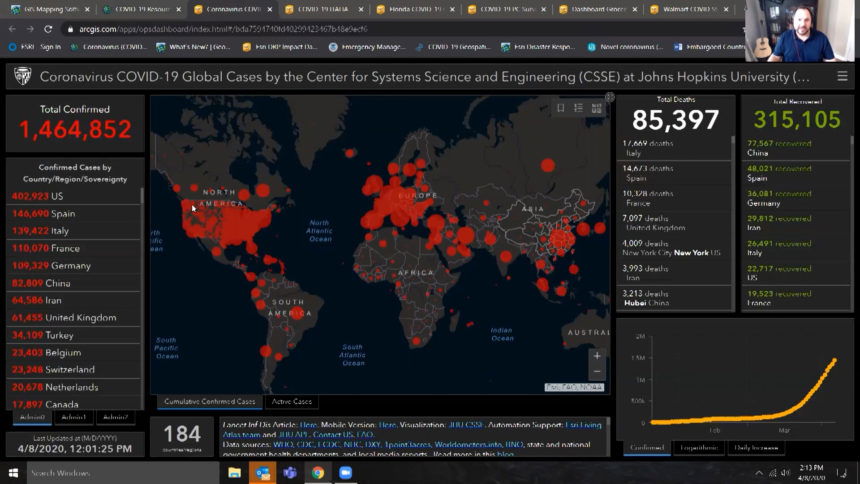860x484 pixels.
Task: Zoom out on the map
Action: coord(597,372)
